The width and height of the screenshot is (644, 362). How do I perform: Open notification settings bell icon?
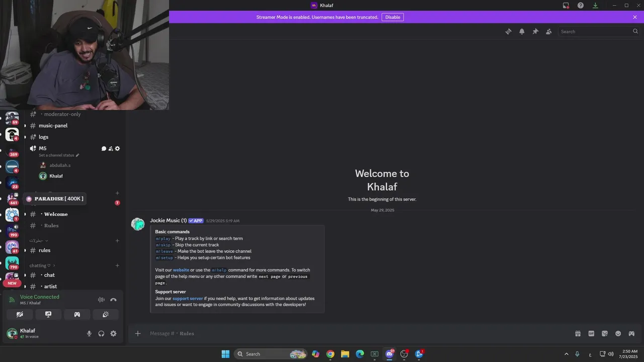pyautogui.click(x=522, y=31)
